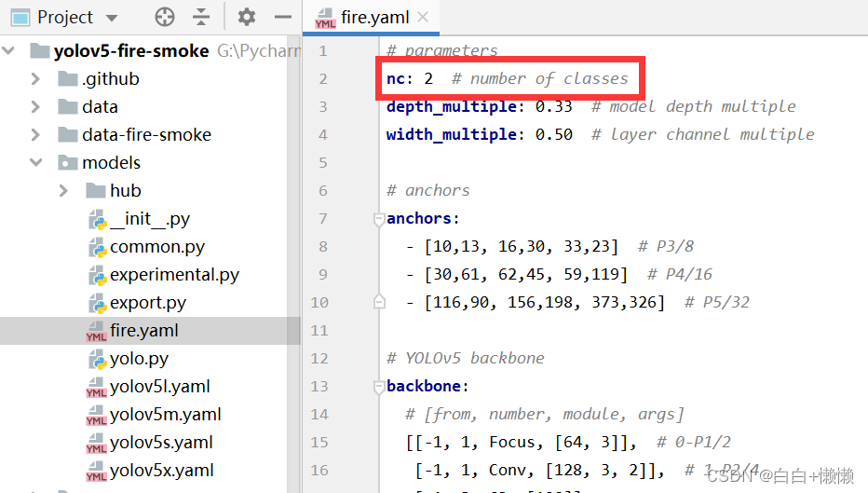Click the common.py Python file icon

point(97,247)
